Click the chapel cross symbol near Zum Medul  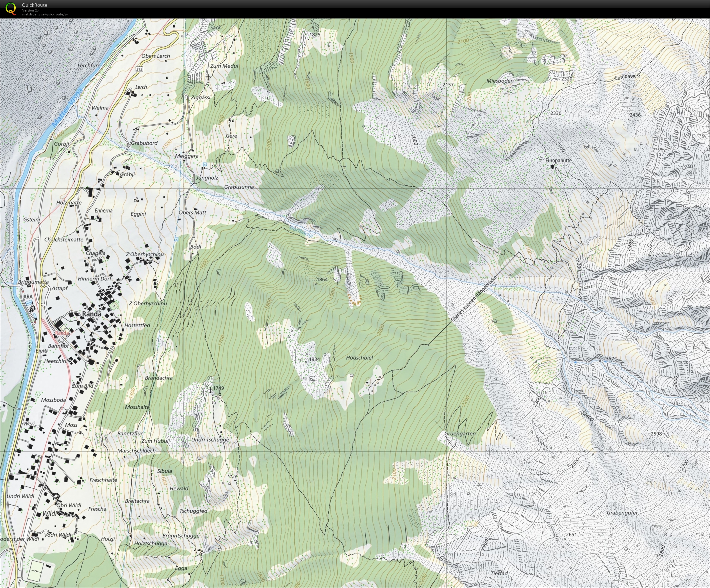click(x=208, y=77)
